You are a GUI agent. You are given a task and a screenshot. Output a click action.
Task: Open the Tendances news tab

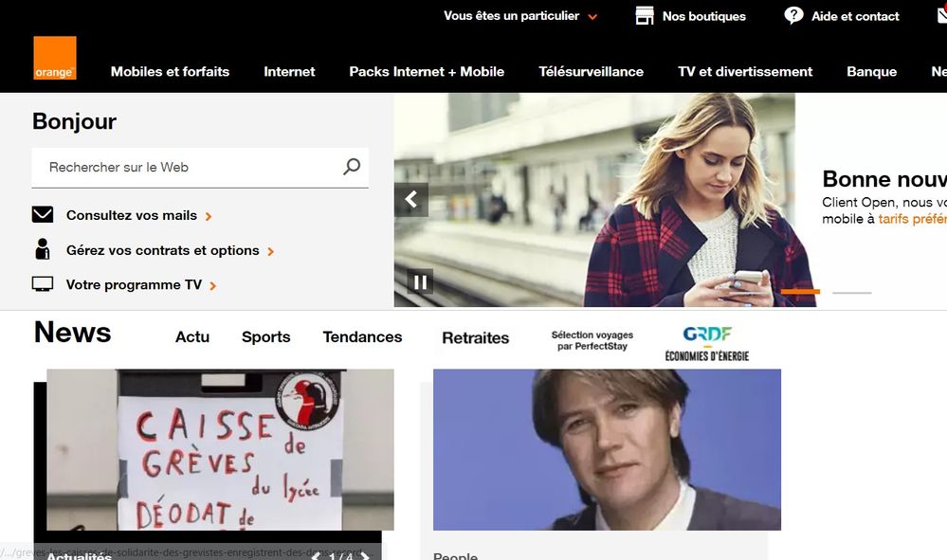tap(362, 336)
